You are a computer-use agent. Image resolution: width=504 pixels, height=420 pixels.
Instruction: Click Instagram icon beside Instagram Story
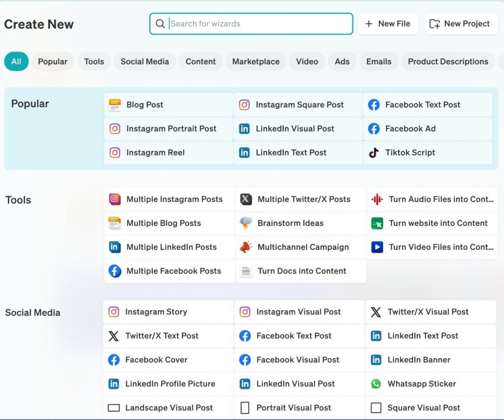(114, 312)
